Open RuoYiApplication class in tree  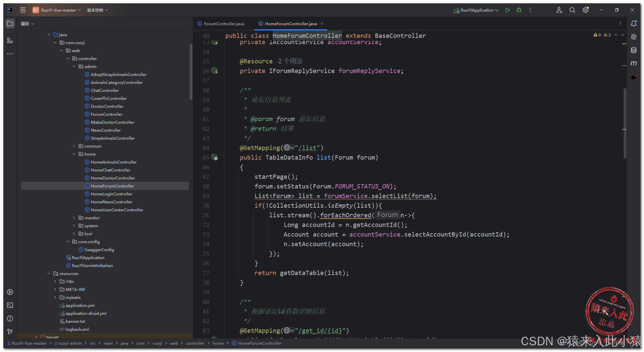[x=88, y=257]
